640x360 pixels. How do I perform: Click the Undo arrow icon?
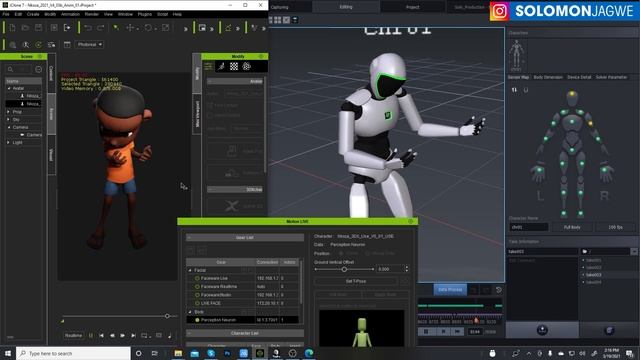(x=88, y=28)
